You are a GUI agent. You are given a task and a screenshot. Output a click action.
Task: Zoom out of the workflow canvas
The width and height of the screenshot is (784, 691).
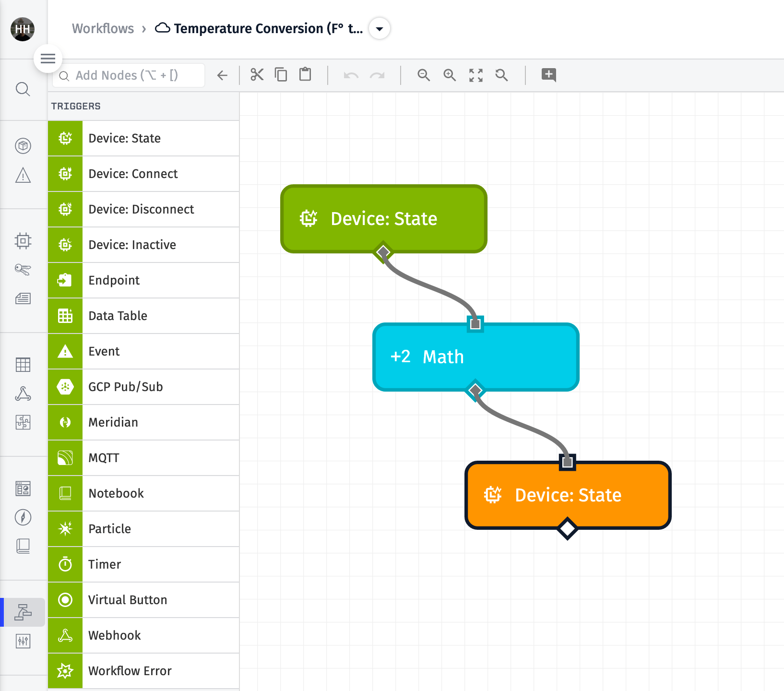pyautogui.click(x=424, y=75)
